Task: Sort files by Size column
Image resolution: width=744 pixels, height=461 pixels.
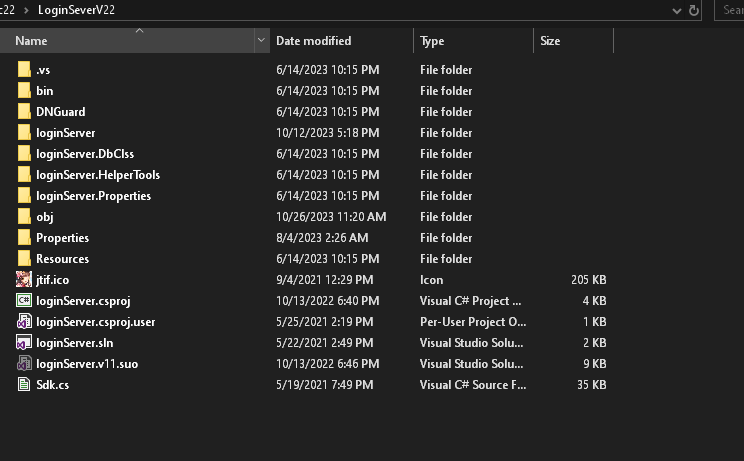Action: click(x=550, y=41)
